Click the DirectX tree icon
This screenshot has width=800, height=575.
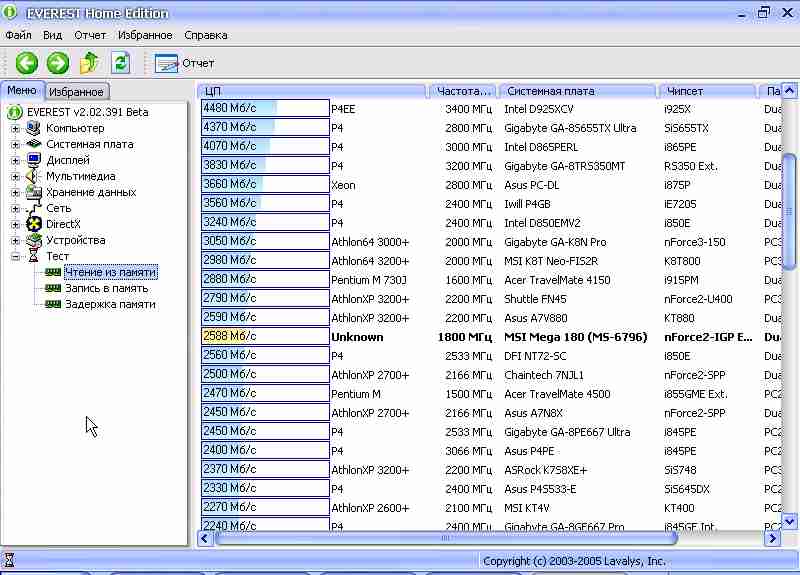[34, 224]
